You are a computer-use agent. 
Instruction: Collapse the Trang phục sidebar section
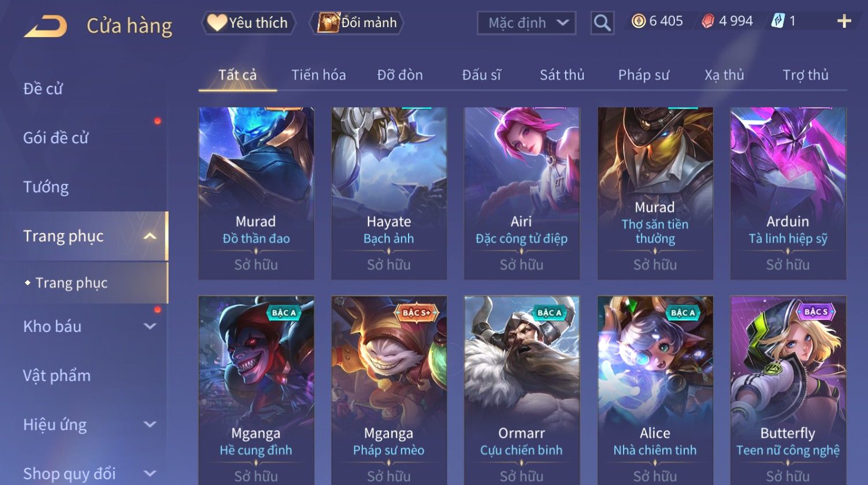[x=150, y=236]
